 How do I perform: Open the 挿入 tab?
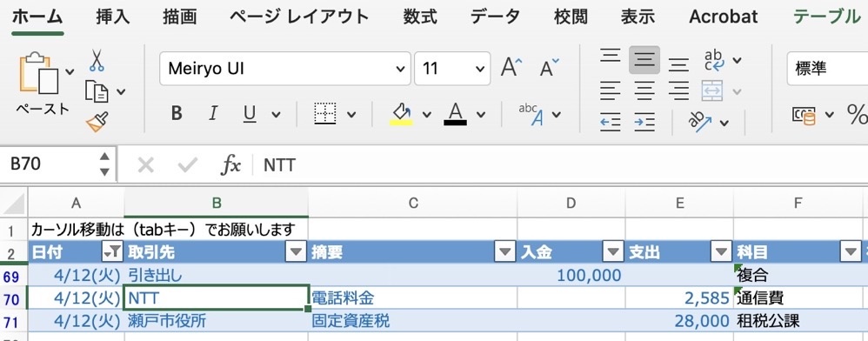pyautogui.click(x=113, y=17)
